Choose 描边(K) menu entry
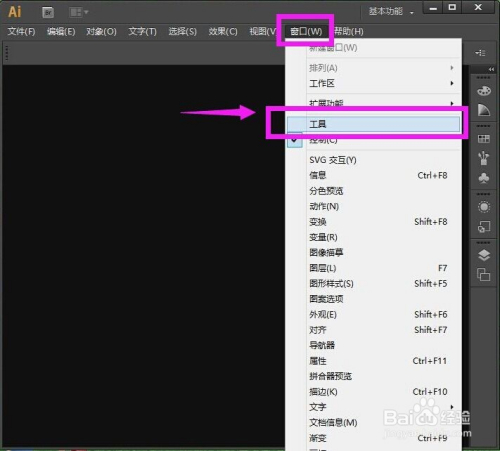The height and width of the screenshot is (451, 500). (x=373, y=392)
